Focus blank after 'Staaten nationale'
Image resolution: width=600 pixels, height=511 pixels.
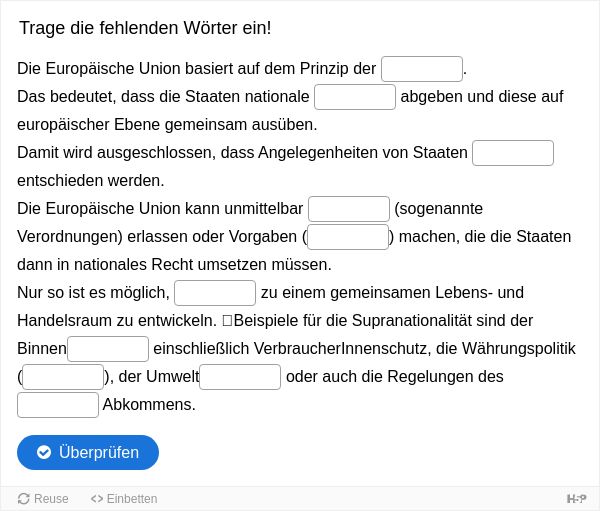[x=355, y=97]
